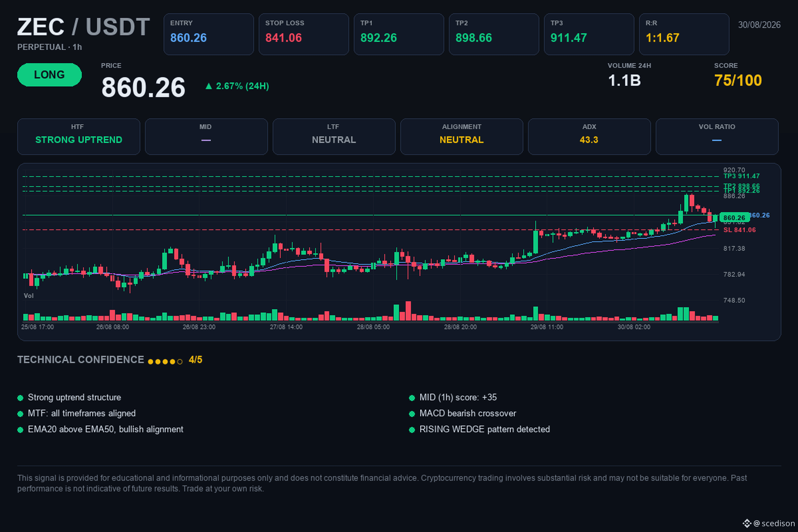This screenshot has width=798, height=532.
Task: Click the 782.94 price axis label
Action: pos(734,275)
